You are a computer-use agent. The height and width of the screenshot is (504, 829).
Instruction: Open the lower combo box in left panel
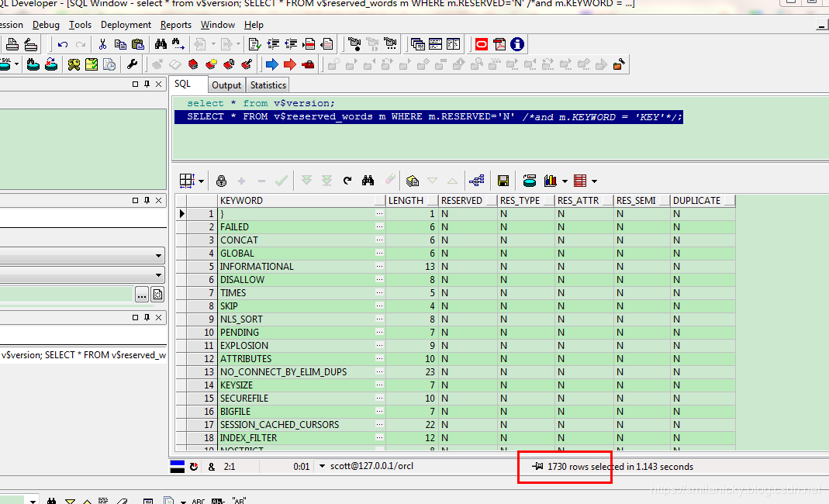click(x=158, y=275)
